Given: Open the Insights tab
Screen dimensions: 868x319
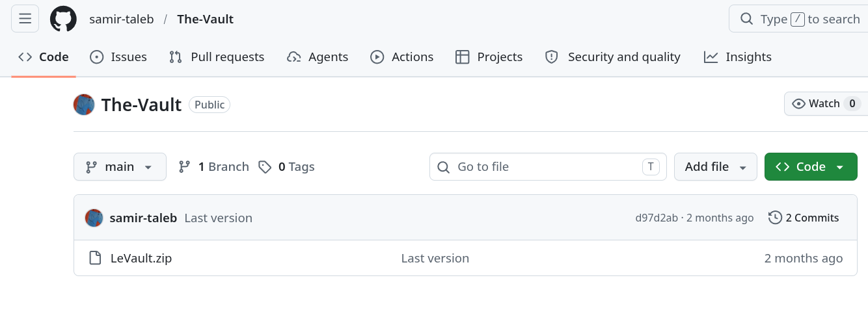Looking at the screenshot, I should coord(738,57).
